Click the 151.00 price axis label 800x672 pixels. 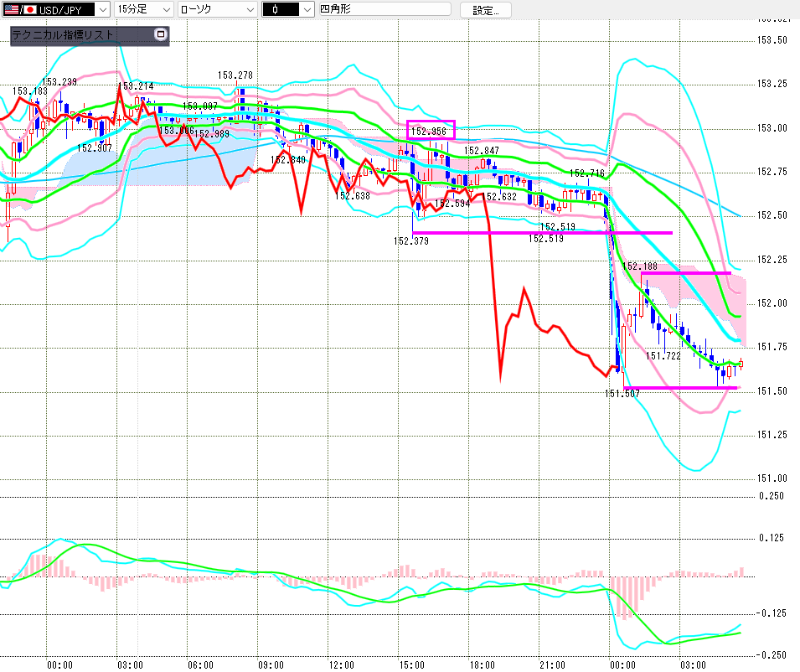(771, 478)
